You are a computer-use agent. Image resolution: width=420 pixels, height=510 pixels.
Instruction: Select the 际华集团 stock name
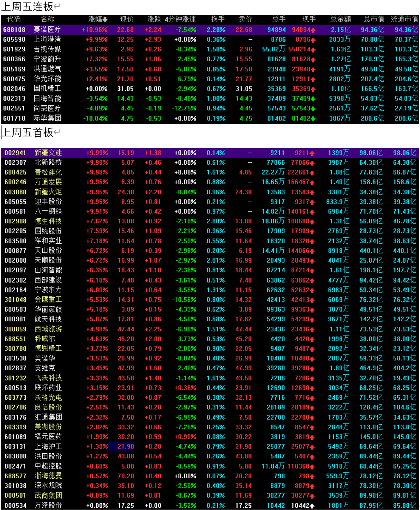pos(47,118)
